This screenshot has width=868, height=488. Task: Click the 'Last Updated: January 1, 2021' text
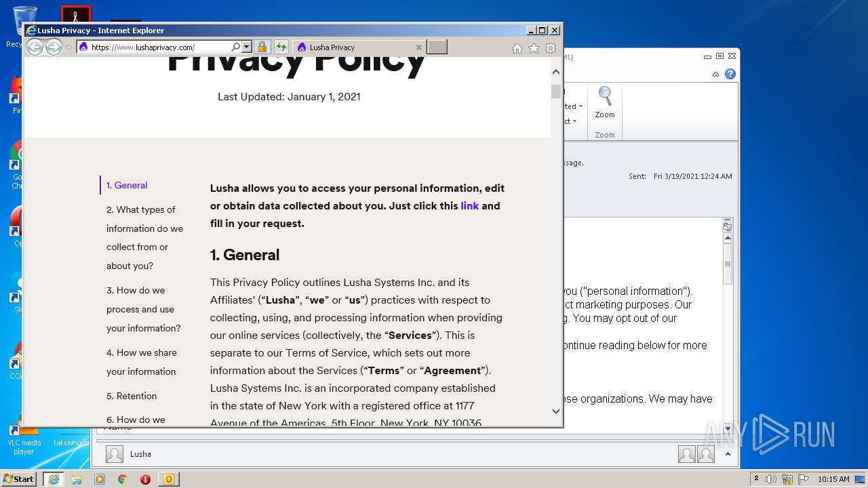pyautogui.click(x=289, y=96)
